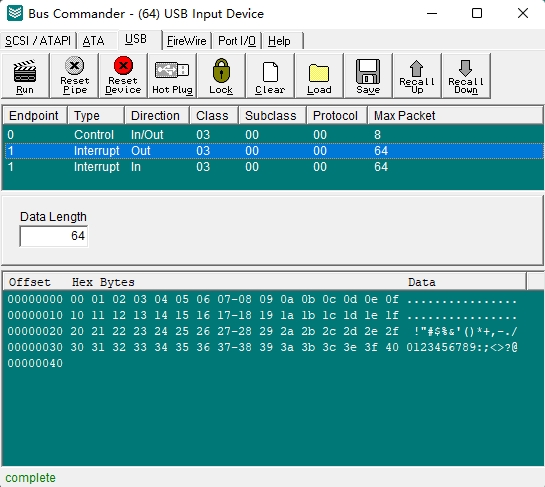
Task: Select endpoint 0 Control row
Action: click(273, 135)
